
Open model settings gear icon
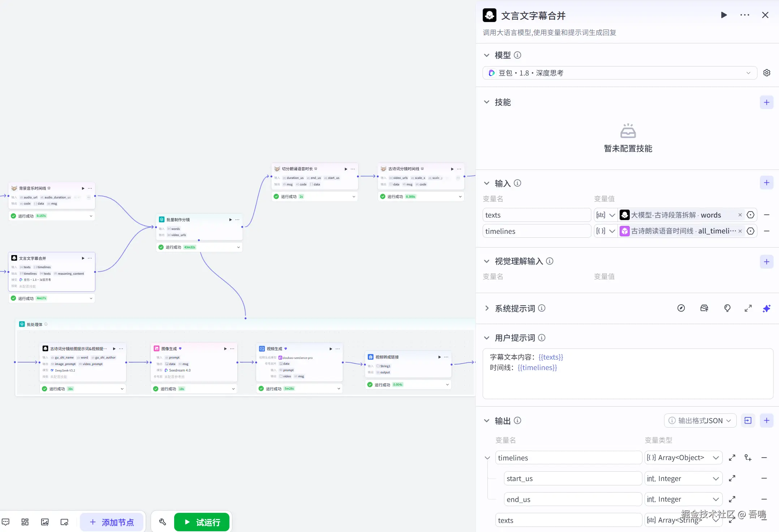tap(766, 73)
